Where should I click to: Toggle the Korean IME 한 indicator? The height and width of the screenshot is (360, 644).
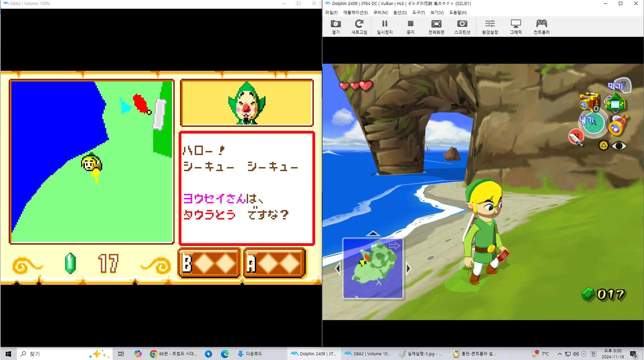(593, 354)
